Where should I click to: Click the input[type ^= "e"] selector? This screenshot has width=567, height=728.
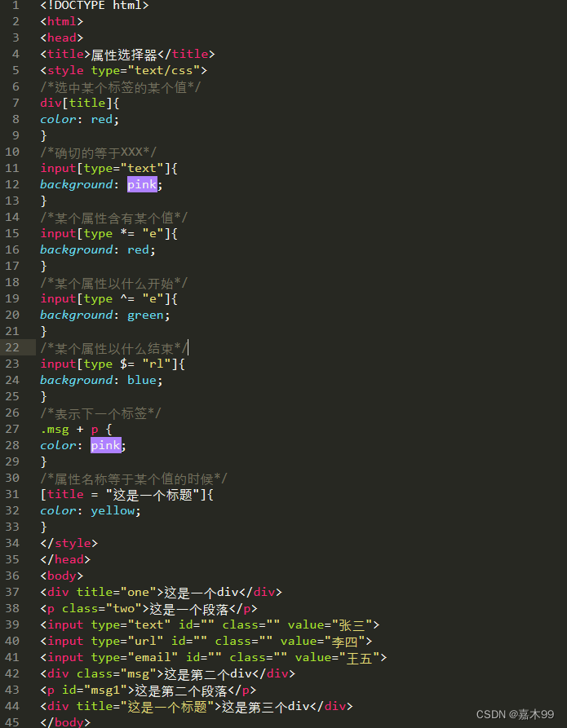(x=109, y=298)
